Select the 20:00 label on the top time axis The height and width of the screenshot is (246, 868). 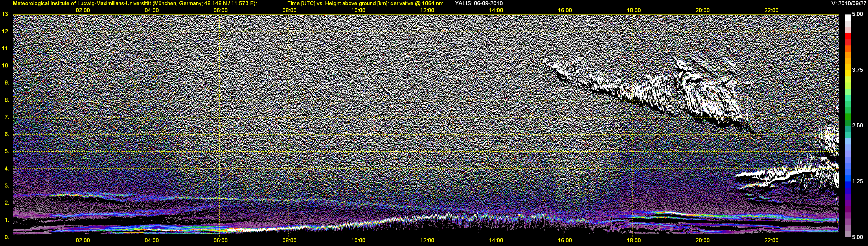(703, 10)
